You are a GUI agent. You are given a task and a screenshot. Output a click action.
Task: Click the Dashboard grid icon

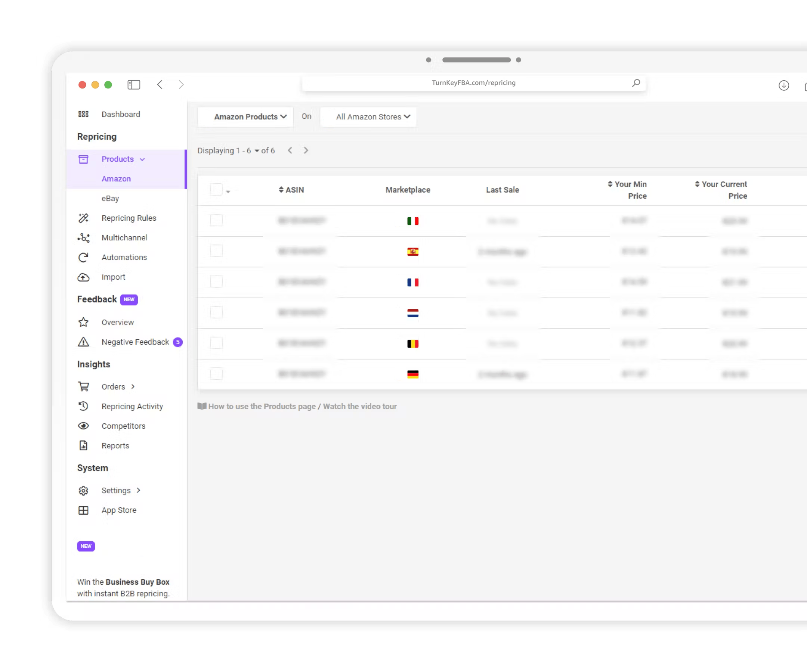[83, 114]
